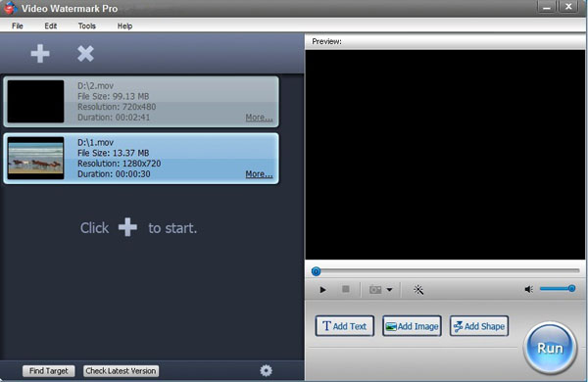
Task: Mute audio using the speaker icon
Action: point(529,289)
